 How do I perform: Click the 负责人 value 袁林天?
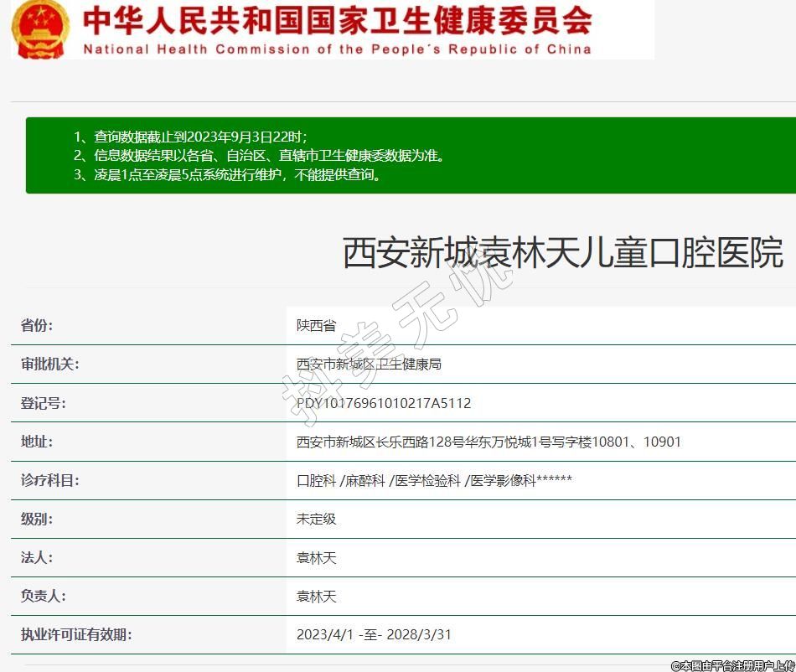tap(316, 596)
